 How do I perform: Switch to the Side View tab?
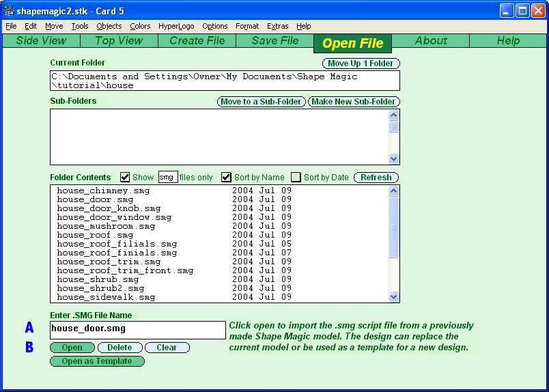coord(41,40)
